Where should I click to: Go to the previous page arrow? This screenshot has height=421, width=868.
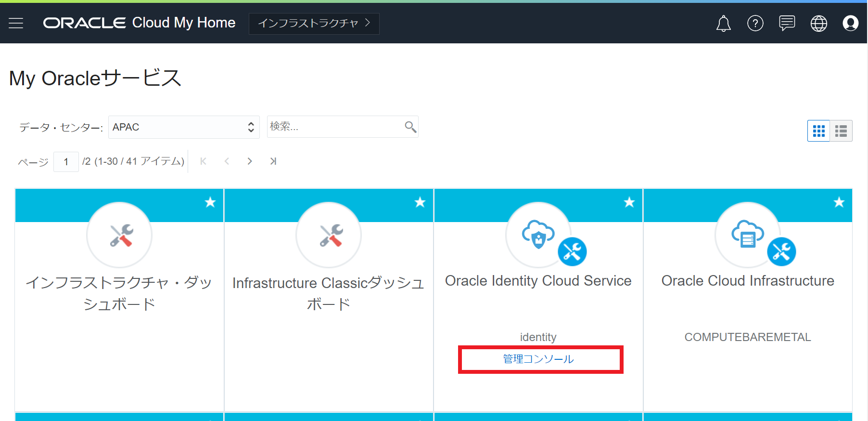click(227, 161)
